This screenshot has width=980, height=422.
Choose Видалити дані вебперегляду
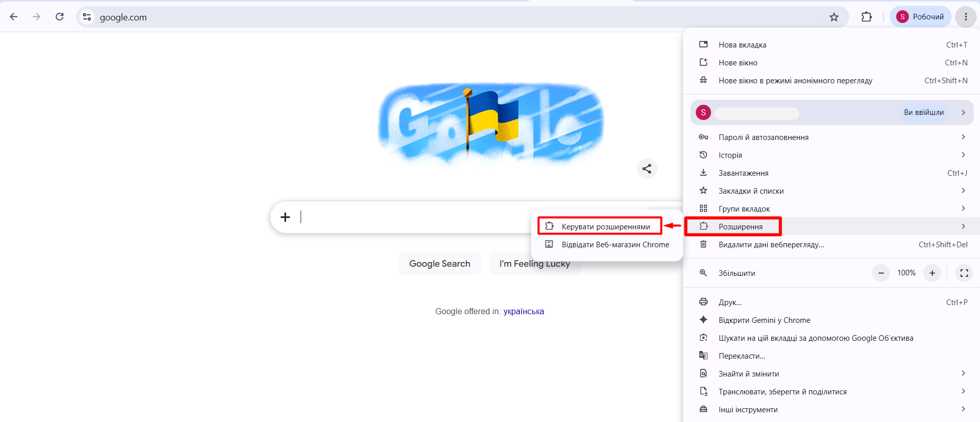coord(832,245)
